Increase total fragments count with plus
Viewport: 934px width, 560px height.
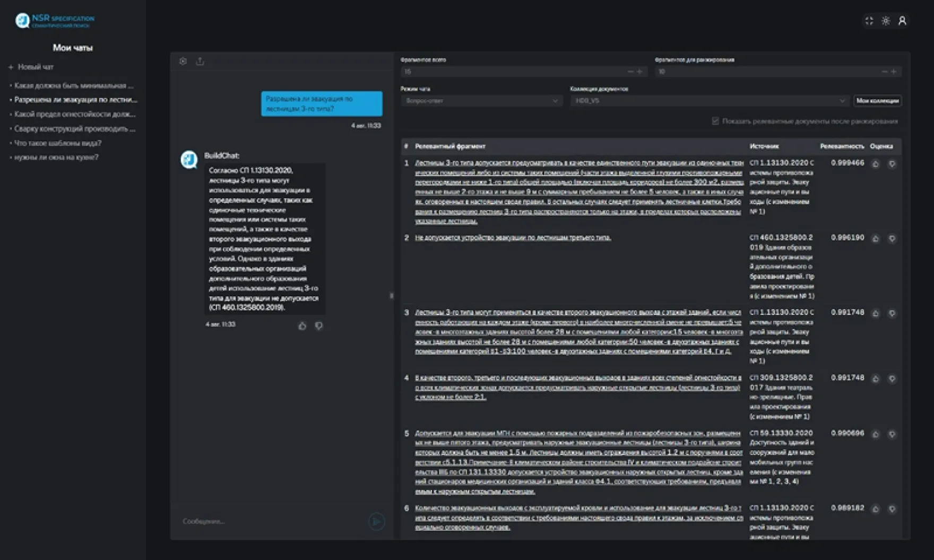[639, 72]
